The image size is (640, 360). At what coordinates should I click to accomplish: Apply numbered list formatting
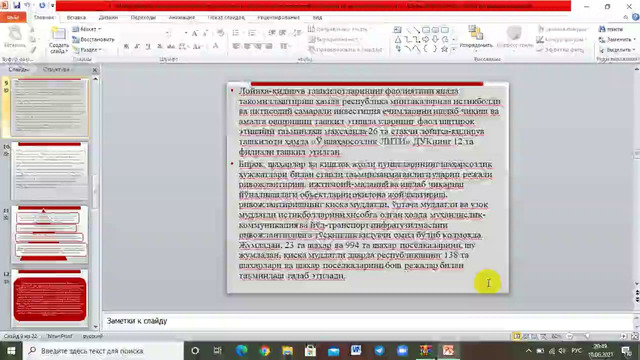[252, 33]
